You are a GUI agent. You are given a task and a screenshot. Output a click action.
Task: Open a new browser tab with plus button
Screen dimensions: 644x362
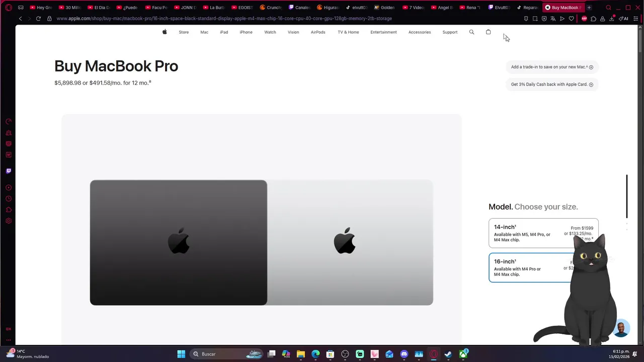tap(589, 8)
